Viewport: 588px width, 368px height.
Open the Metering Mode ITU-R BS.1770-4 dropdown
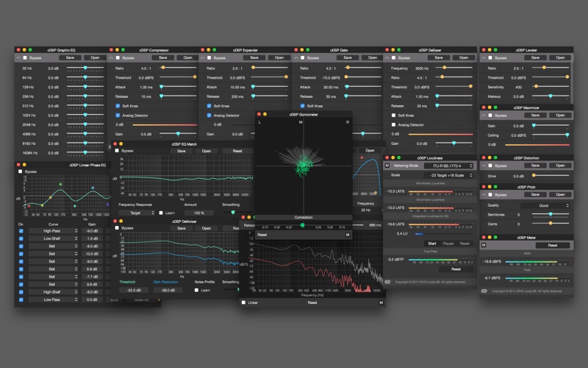(x=449, y=166)
